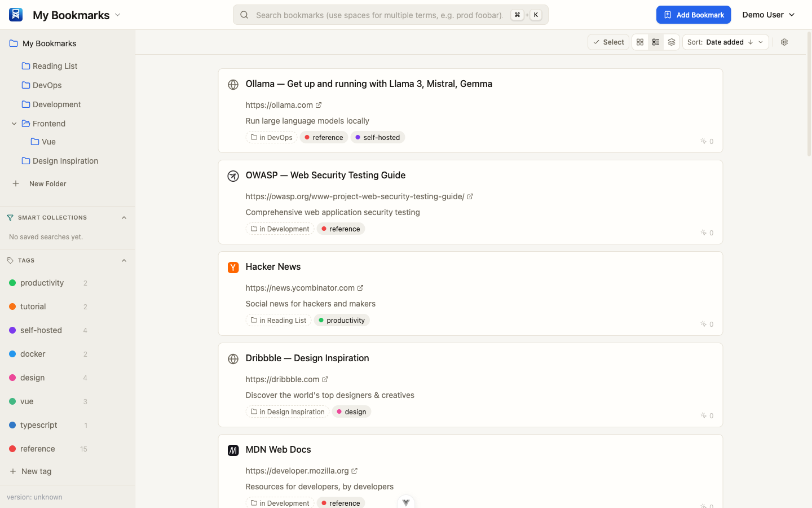Click the click counter on Hacker News card
Image resolution: width=812 pixels, height=508 pixels.
click(x=707, y=324)
